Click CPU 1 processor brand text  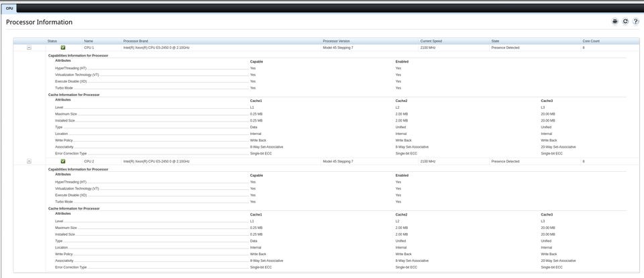click(x=156, y=48)
